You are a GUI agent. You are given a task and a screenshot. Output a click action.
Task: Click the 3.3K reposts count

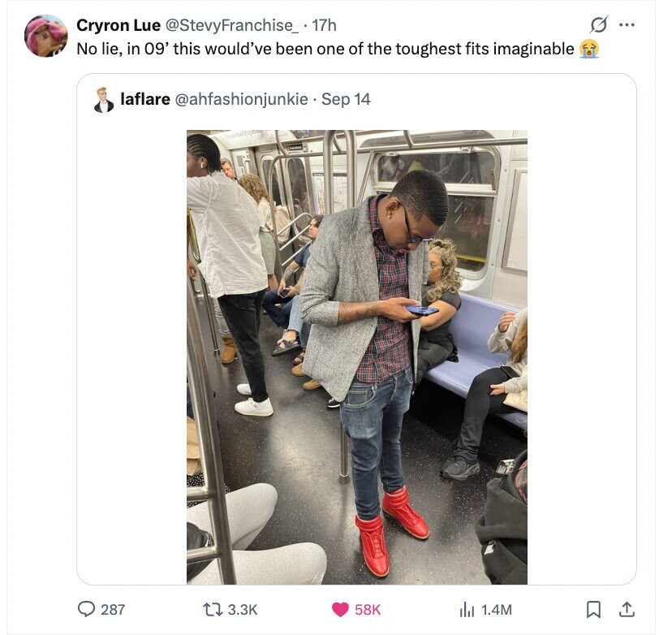(243, 610)
